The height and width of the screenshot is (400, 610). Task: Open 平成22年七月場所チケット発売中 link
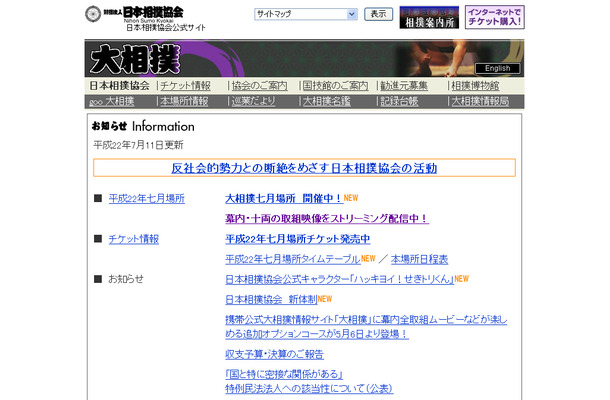pos(298,239)
